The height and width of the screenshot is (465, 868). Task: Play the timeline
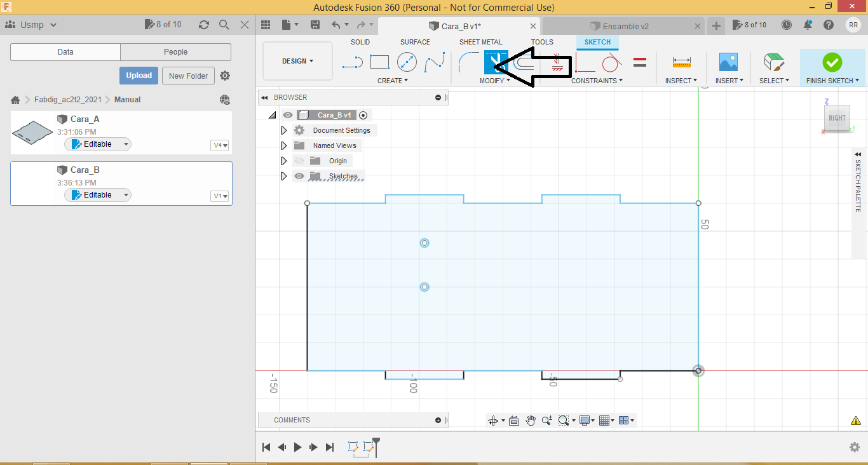tap(297, 447)
